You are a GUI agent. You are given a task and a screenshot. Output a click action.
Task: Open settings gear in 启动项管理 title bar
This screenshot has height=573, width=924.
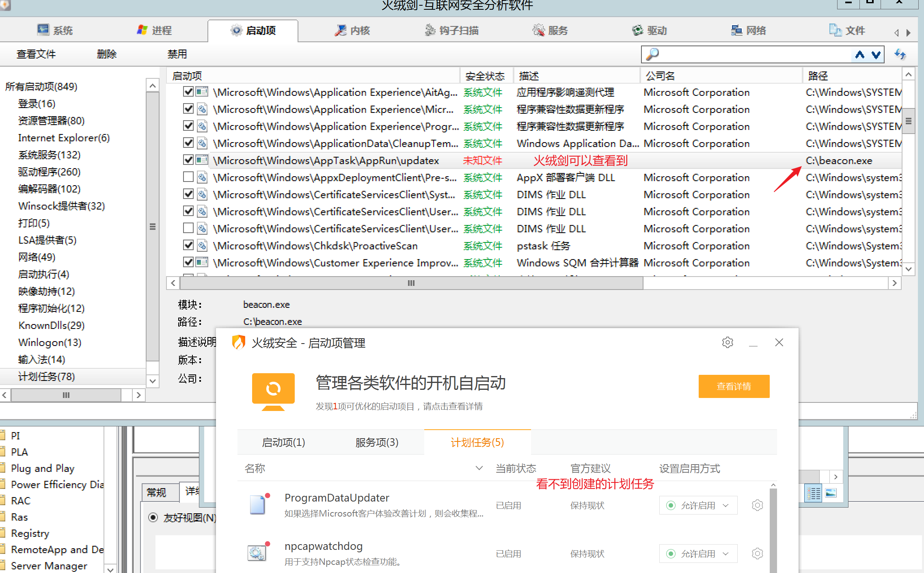click(728, 342)
